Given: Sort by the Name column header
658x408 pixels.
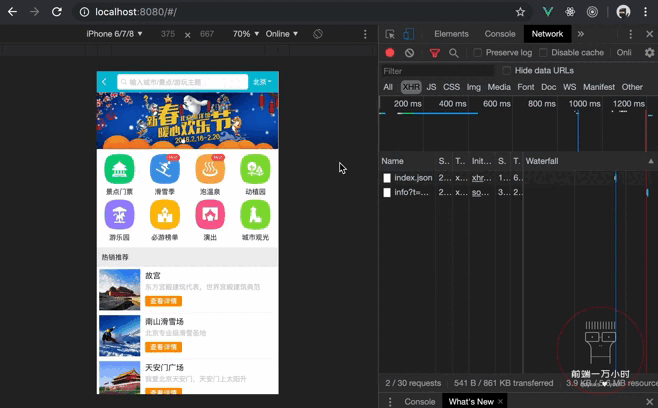Looking at the screenshot, I should 392,161.
